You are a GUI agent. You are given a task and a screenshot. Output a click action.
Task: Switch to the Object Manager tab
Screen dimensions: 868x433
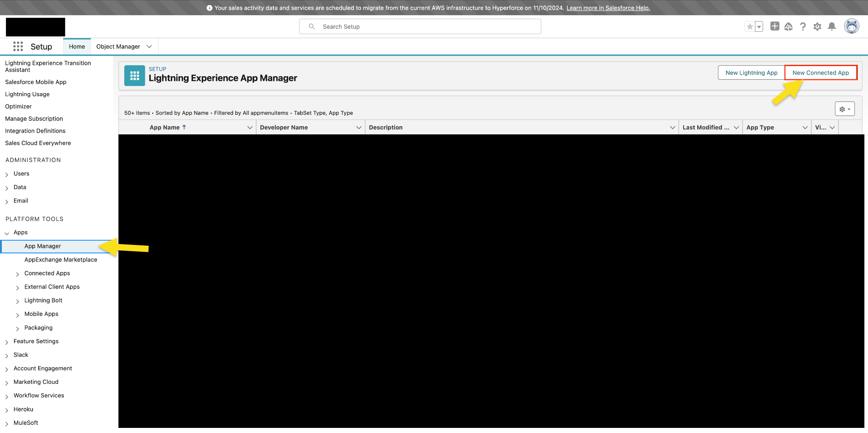[x=118, y=47]
